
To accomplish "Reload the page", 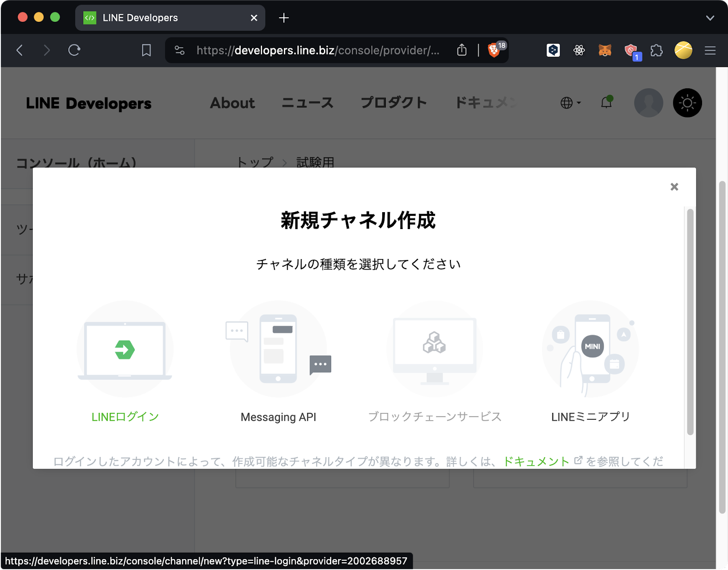I will [x=74, y=50].
